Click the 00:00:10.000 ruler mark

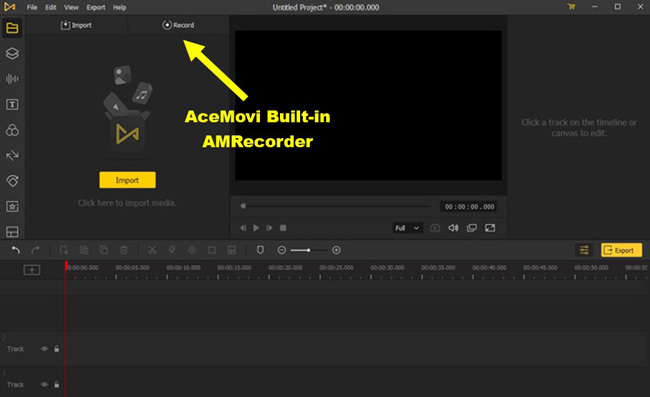[183, 268]
